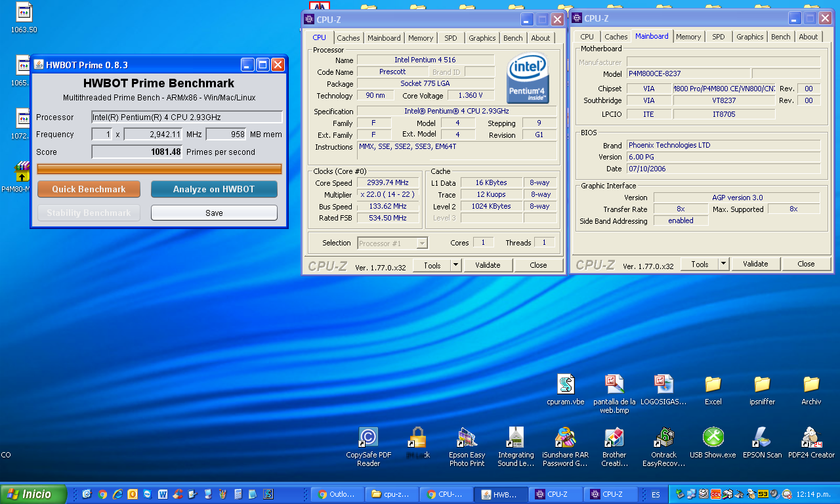Click the HWBOT Prime orange progress bar

(x=159, y=169)
